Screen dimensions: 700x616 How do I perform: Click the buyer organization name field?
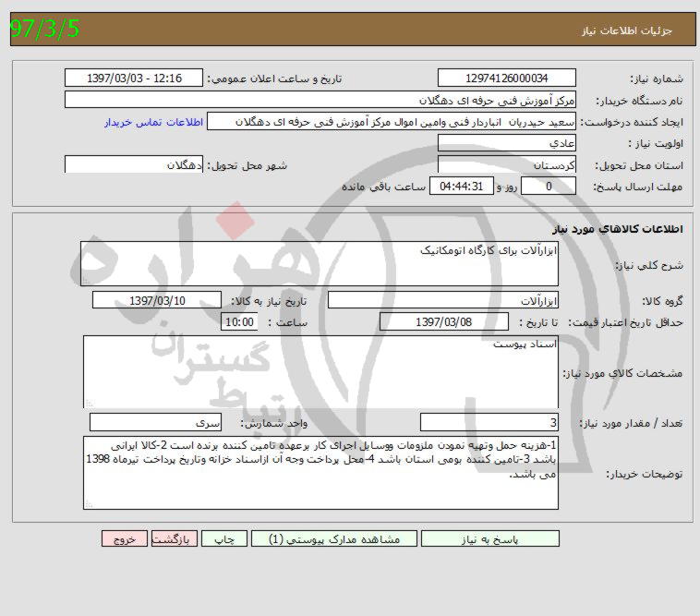pos(320,100)
